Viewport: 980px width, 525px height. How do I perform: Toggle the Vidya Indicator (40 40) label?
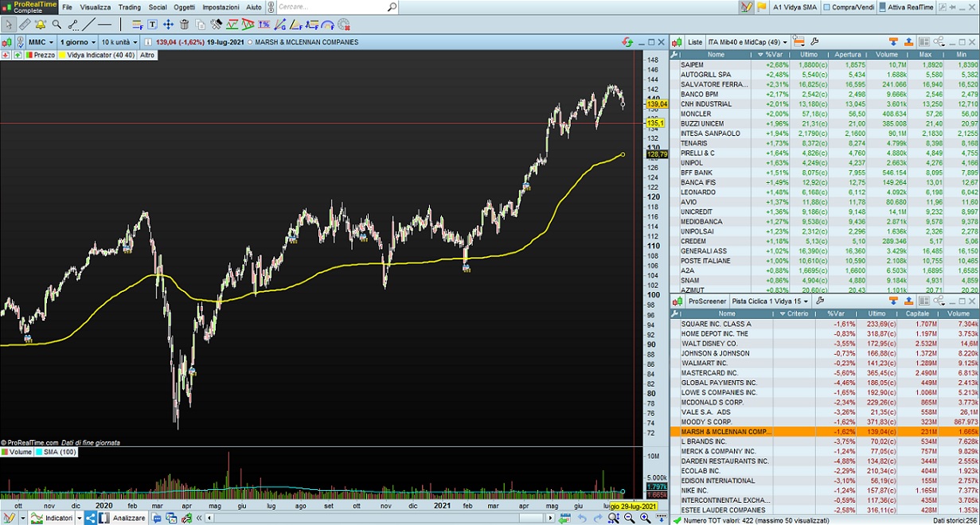pos(96,55)
